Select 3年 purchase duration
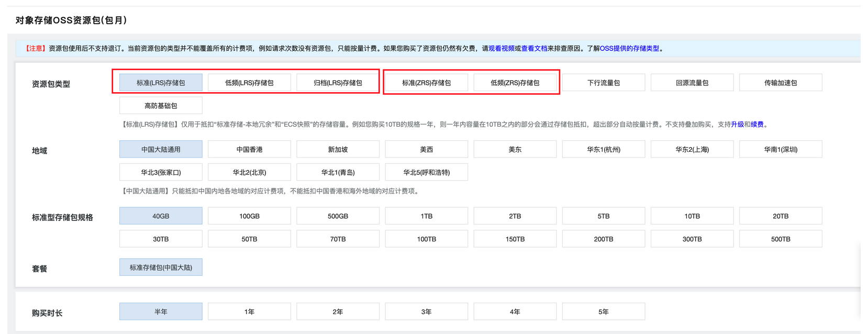The height and width of the screenshot is (334, 868). point(426,311)
